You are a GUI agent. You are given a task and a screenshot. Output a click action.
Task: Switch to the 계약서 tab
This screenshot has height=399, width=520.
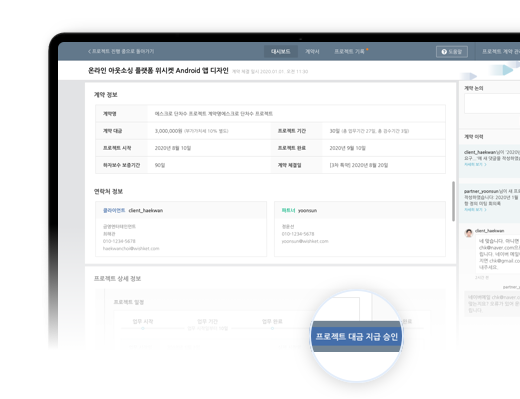tap(312, 52)
